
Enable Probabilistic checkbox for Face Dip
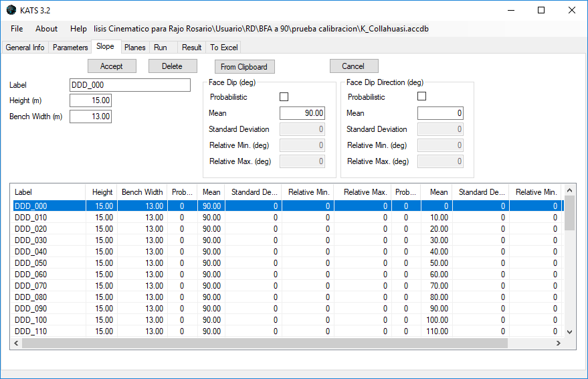284,97
